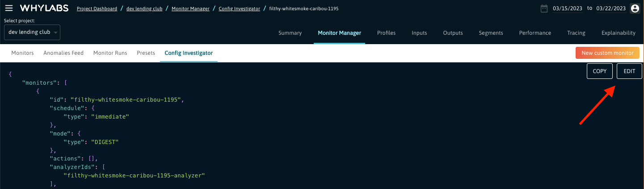Navigate to Monitor Manager breadcrumb

tap(190, 8)
